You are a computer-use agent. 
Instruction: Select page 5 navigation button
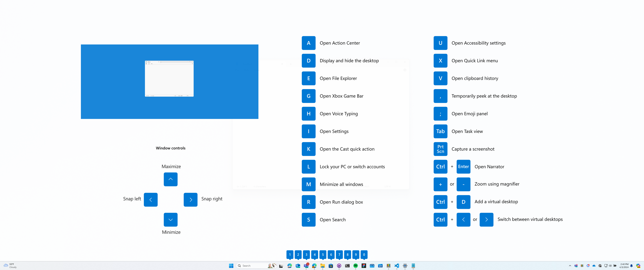323,254
